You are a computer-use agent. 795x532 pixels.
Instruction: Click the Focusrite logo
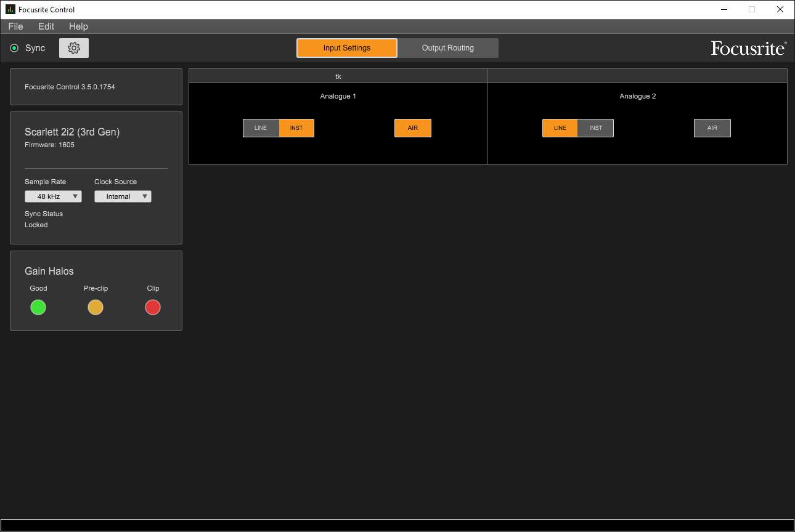[749, 48]
